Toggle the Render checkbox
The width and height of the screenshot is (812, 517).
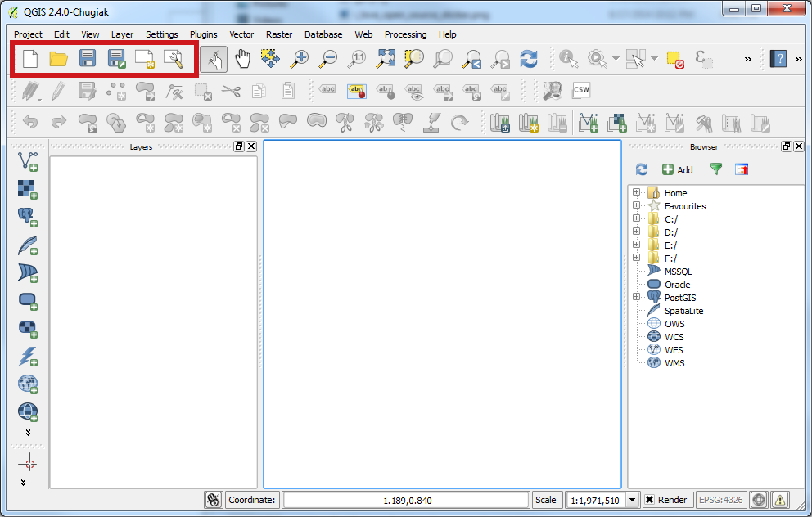[x=649, y=500]
